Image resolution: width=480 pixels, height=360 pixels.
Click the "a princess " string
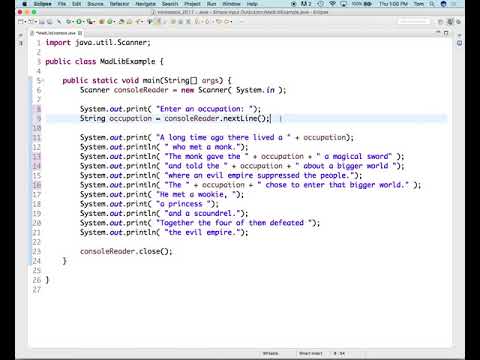[184, 204]
